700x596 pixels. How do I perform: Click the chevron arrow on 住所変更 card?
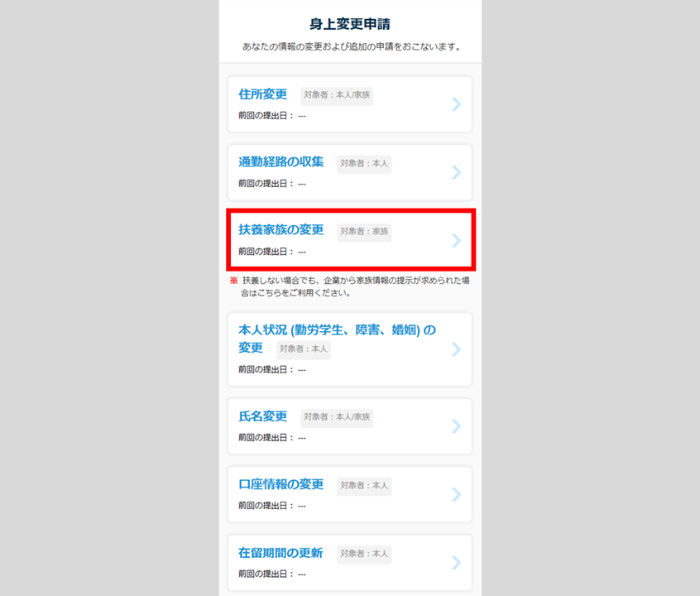coord(456,104)
